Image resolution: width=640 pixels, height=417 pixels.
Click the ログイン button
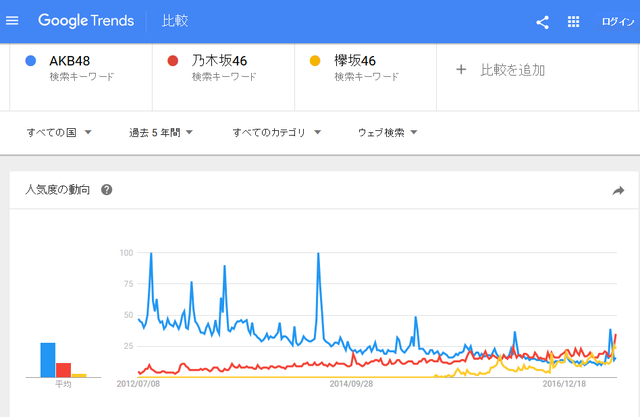coord(618,22)
